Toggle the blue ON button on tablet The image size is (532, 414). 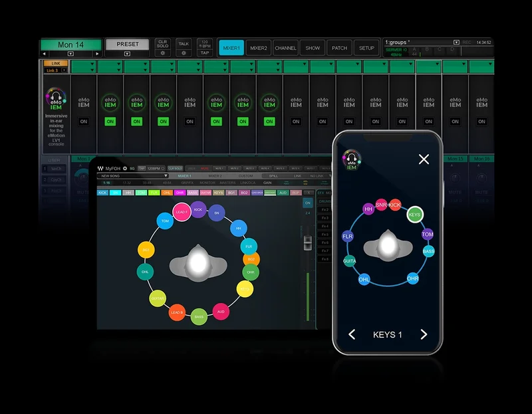point(307,203)
